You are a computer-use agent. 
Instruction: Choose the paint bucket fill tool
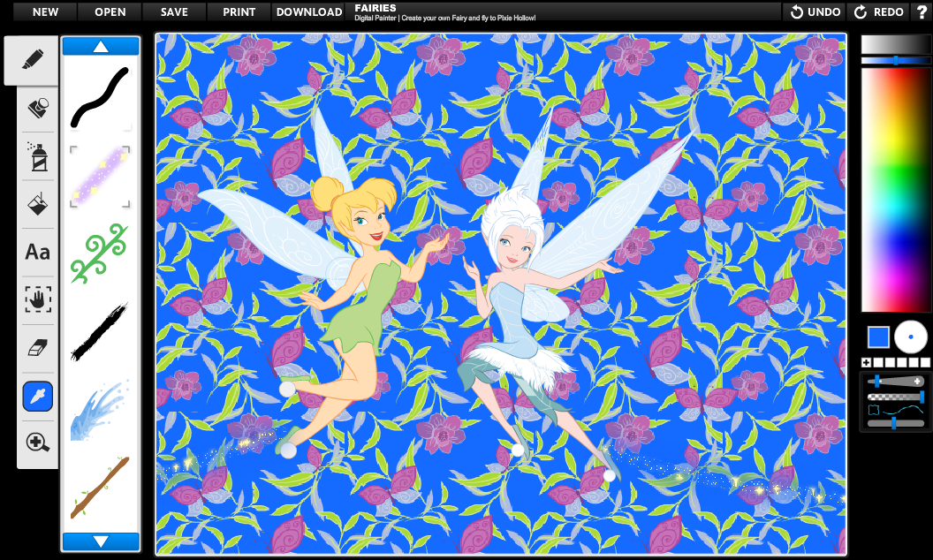click(x=37, y=204)
